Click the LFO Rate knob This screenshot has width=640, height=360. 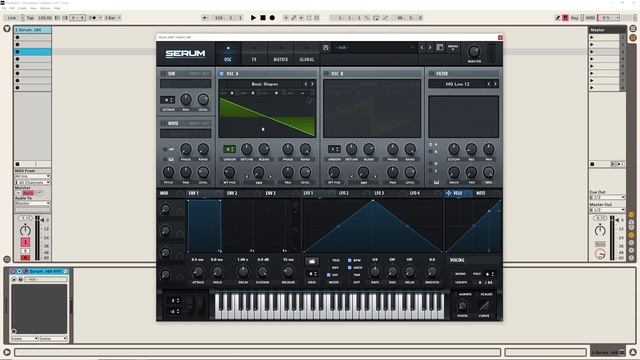375,271
